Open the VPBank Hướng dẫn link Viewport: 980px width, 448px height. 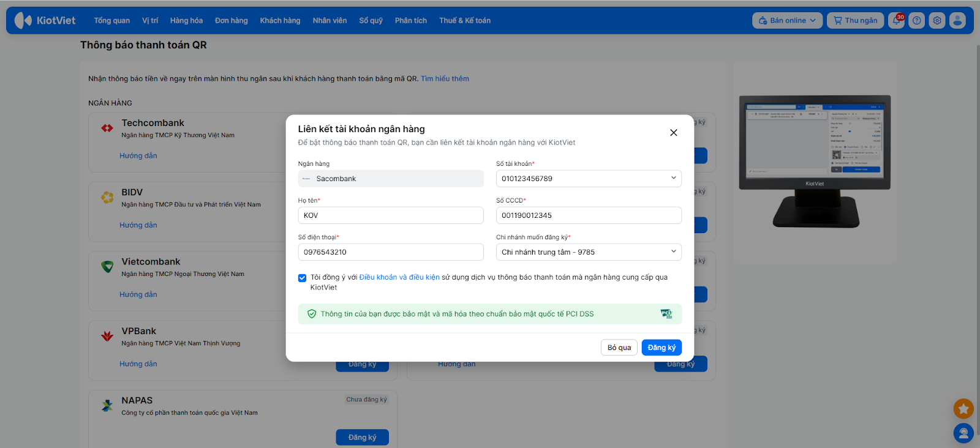138,364
